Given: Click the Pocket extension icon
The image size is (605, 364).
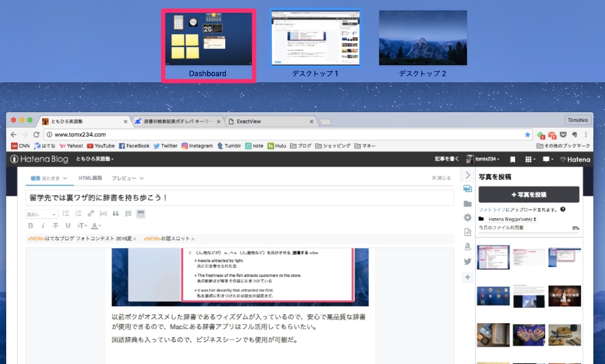Looking at the screenshot, I should [563, 134].
